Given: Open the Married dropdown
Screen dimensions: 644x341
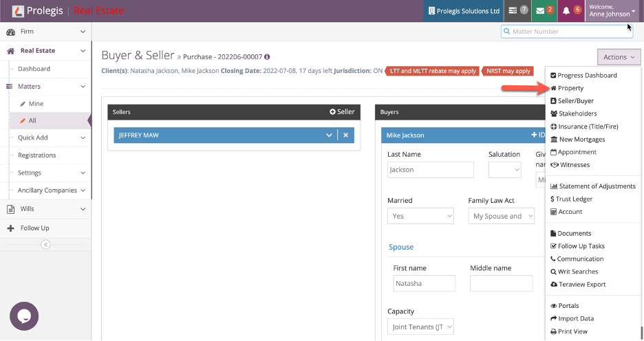Looking at the screenshot, I should 420,216.
